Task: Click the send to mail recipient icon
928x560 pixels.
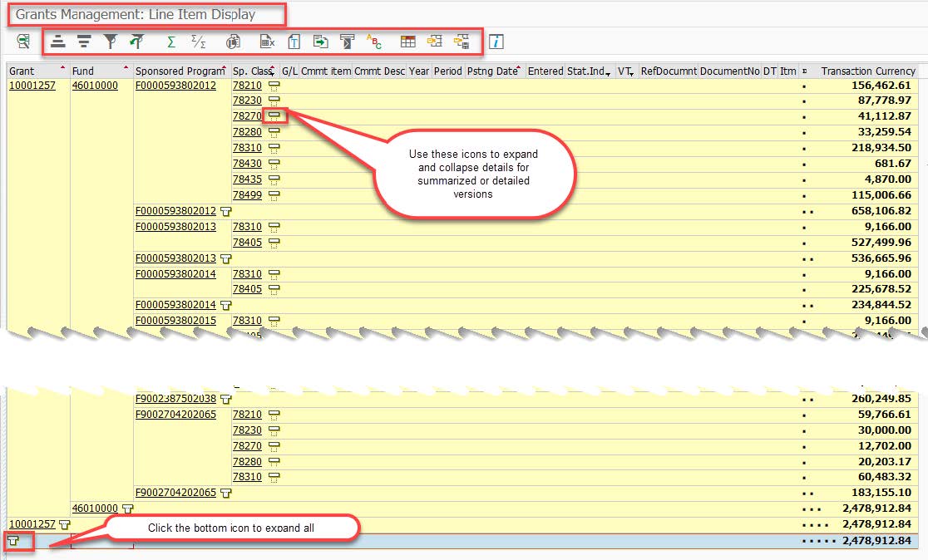Action: click(347, 42)
